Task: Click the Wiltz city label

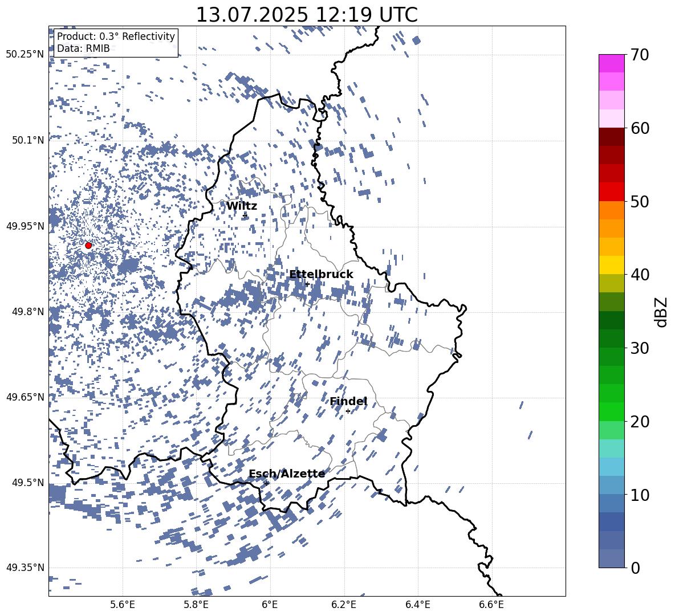Action: (242, 206)
